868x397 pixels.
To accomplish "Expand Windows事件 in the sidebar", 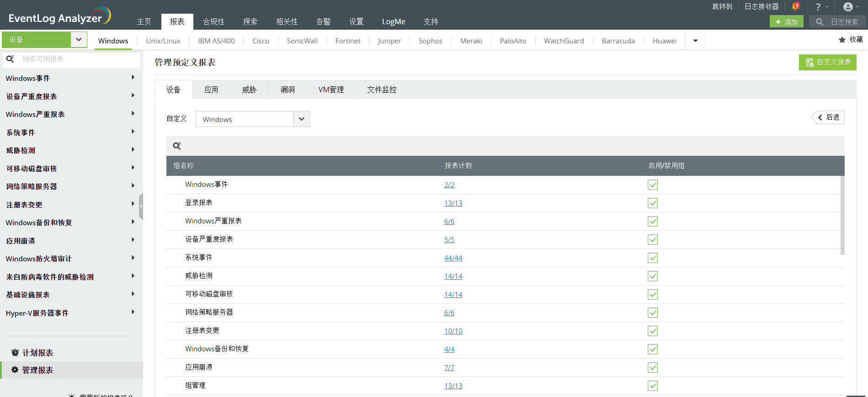I will (133, 77).
